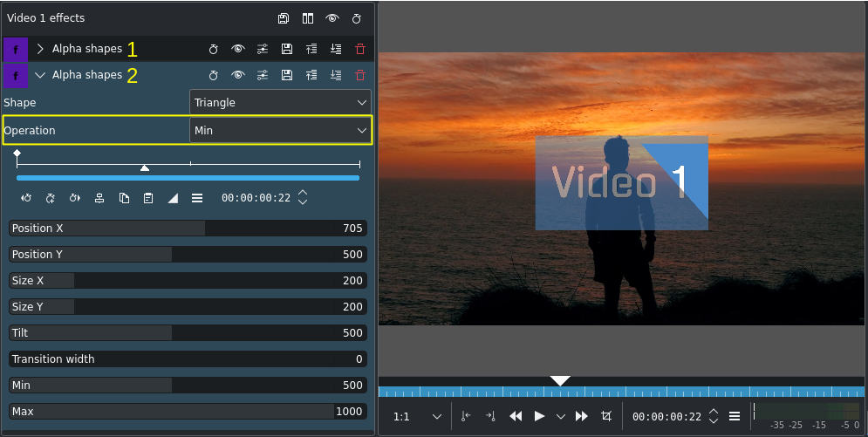Image resolution: width=868 pixels, height=437 pixels.
Task: Paste keyframes icon in keyframe toolbar
Action: 148,198
